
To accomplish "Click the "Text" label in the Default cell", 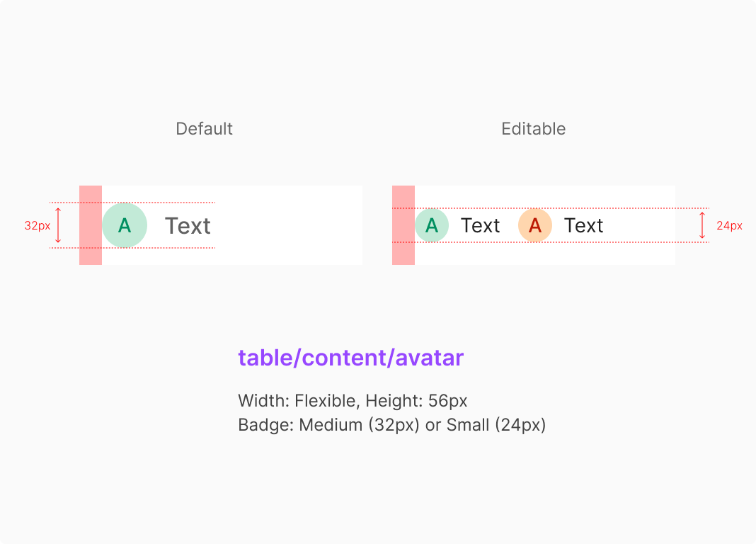I will (x=188, y=226).
